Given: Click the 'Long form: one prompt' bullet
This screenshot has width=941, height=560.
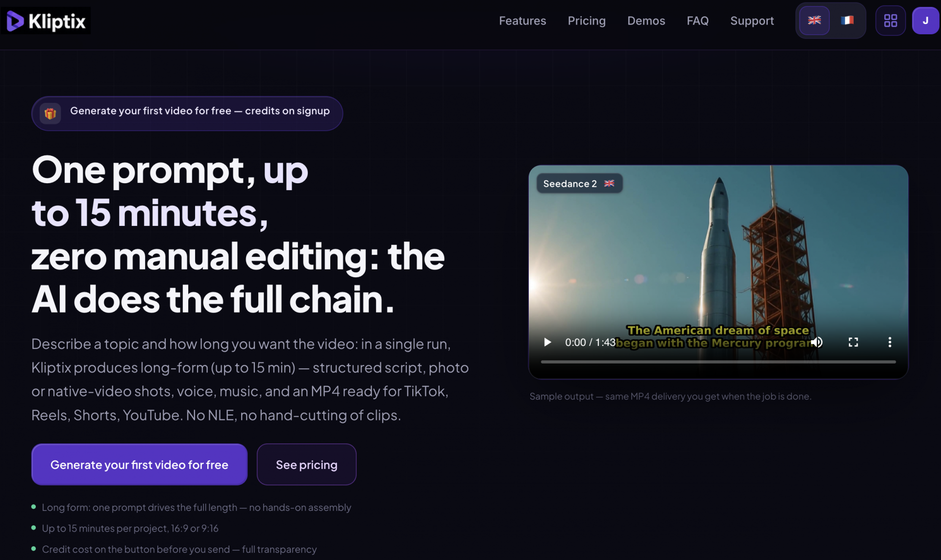Looking at the screenshot, I should pyautogui.click(x=197, y=508).
